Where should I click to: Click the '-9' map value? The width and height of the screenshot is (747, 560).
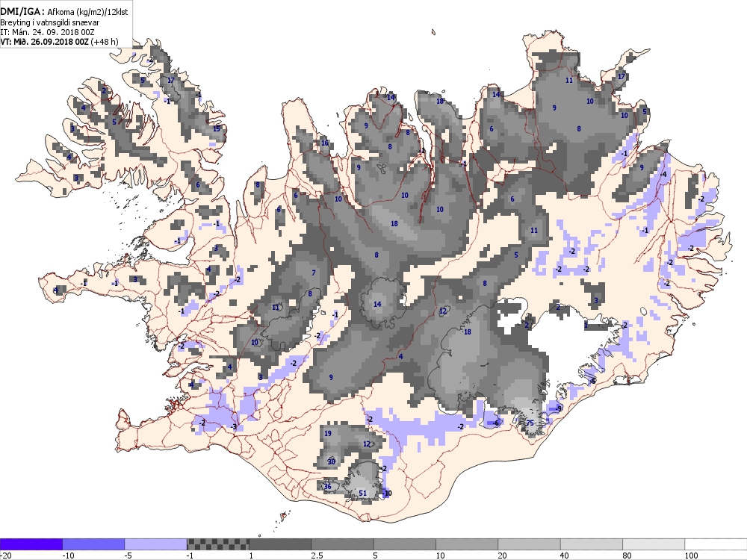(558, 408)
